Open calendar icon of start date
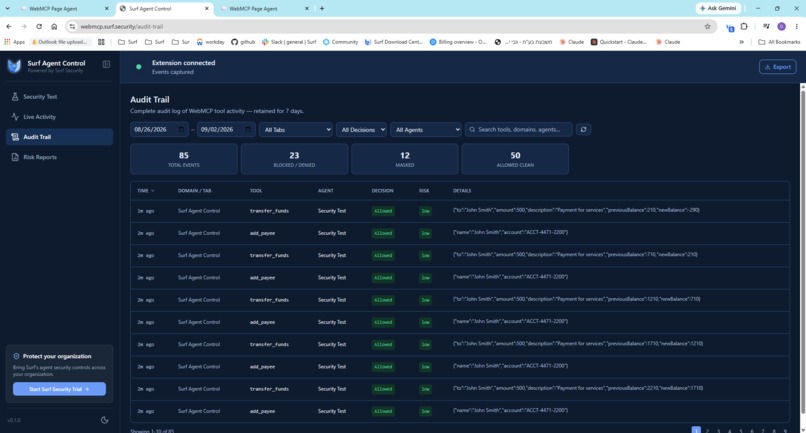The height and width of the screenshot is (433, 806). (x=181, y=130)
